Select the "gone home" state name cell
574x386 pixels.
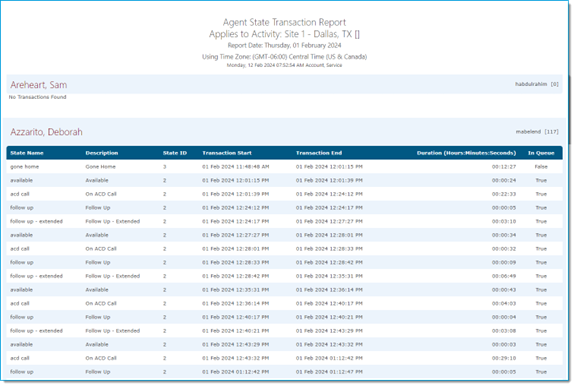pos(25,167)
